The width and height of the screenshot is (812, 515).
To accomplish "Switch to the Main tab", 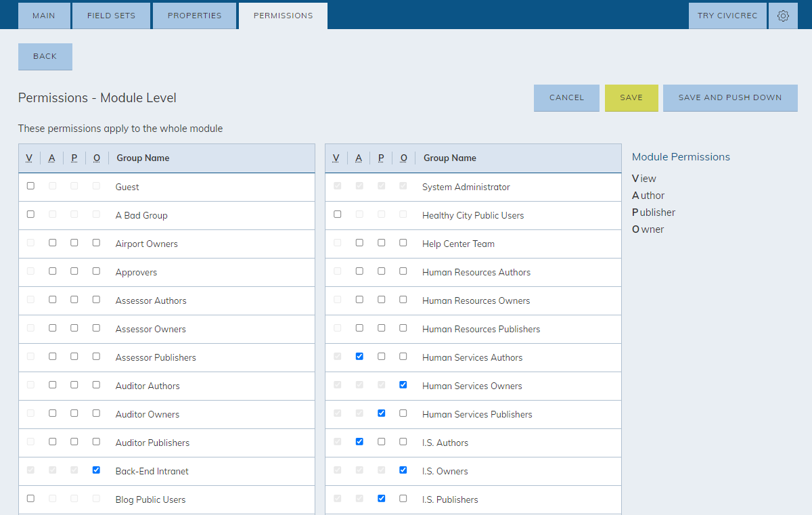I will [44, 16].
